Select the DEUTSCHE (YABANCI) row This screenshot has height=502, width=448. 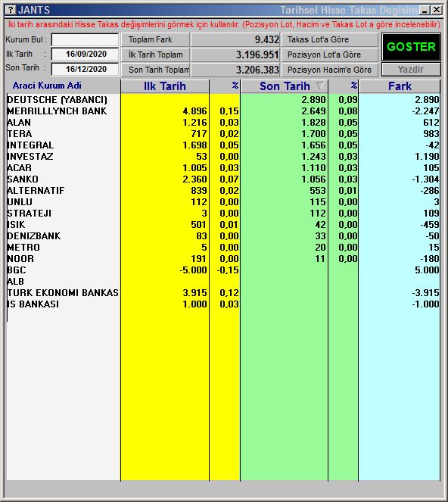223,100
